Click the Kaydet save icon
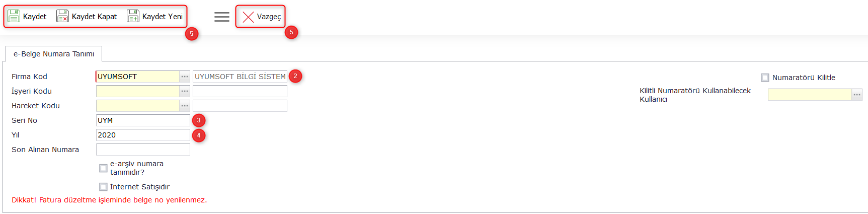Screen dimensions: 868x214 [14, 16]
